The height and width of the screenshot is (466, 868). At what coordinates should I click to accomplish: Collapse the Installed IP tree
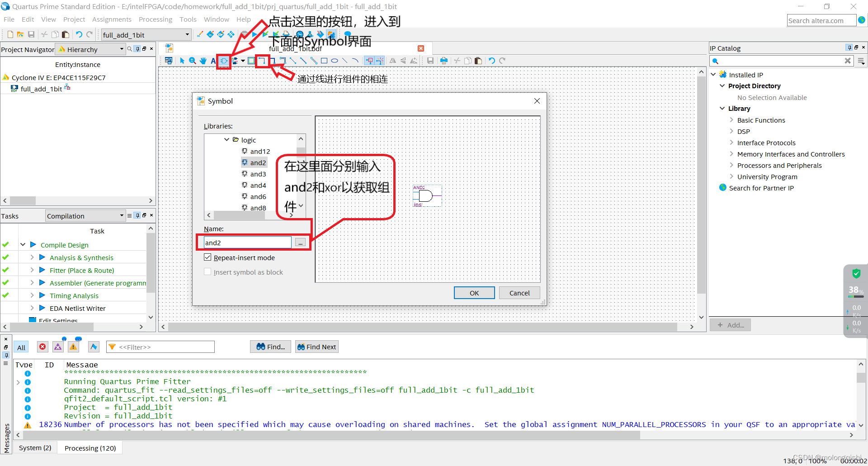click(x=713, y=75)
